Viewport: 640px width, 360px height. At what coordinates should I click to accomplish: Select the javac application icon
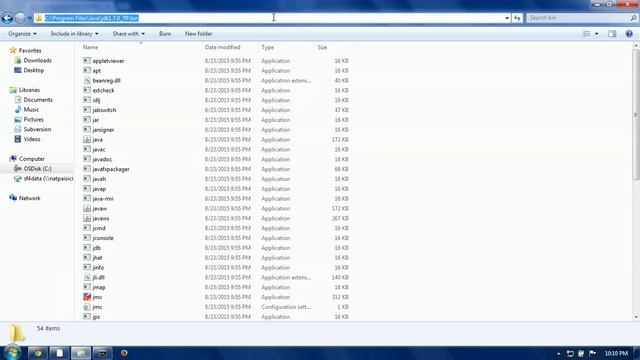[x=87, y=149]
